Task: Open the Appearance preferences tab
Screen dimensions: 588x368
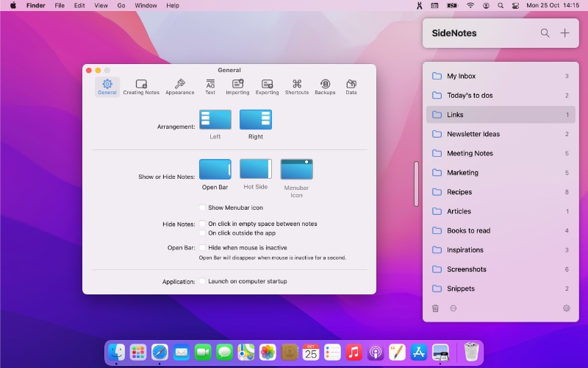Action: (x=180, y=87)
